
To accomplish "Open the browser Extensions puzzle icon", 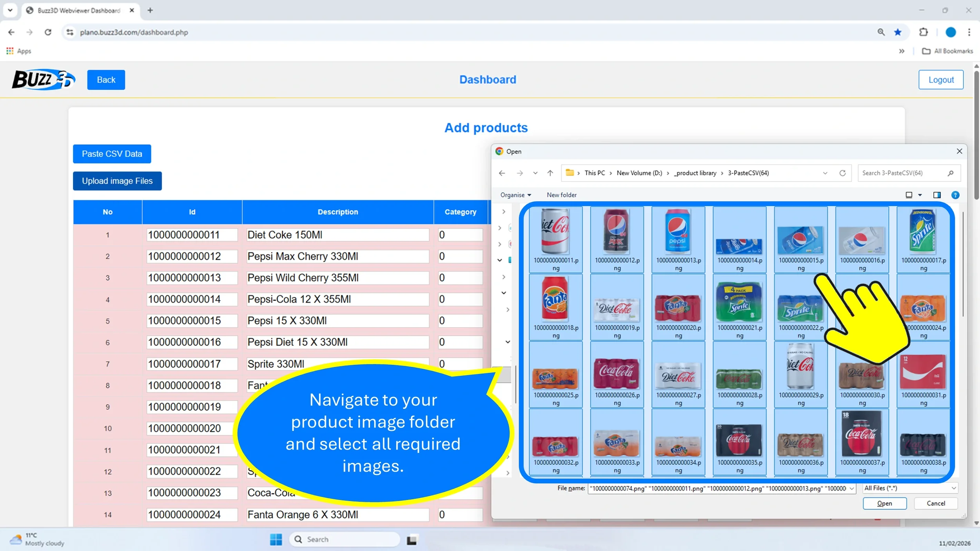I will (923, 32).
